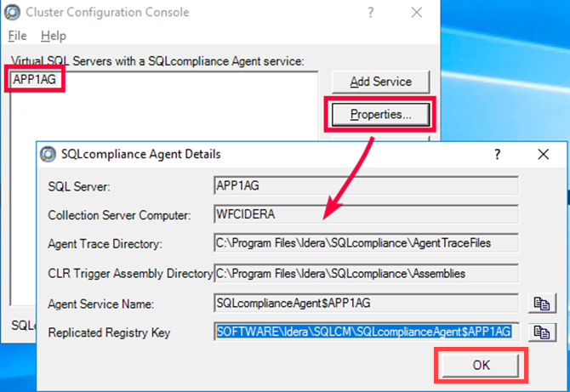Click the SQLcompliance Agent Details title icon
Viewport: 570px width, 392px height.
click(48, 154)
